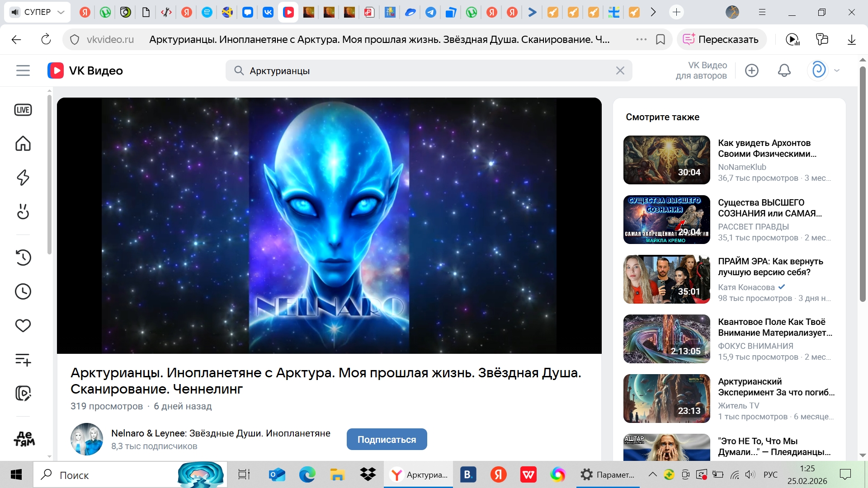Open Dropbox from the taskbar
The width and height of the screenshot is (868, 488).
(x=368, y=474)
